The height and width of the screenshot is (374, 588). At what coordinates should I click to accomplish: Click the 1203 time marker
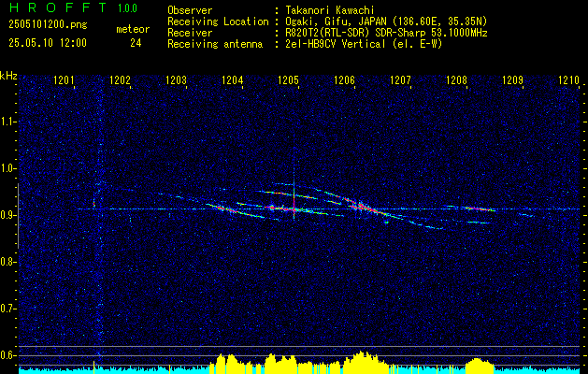pos(177,80)
